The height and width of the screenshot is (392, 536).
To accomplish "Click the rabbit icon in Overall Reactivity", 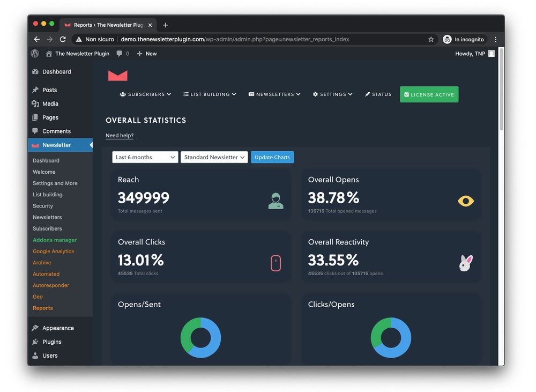I will pyautogui.click(x=465, y=263).
